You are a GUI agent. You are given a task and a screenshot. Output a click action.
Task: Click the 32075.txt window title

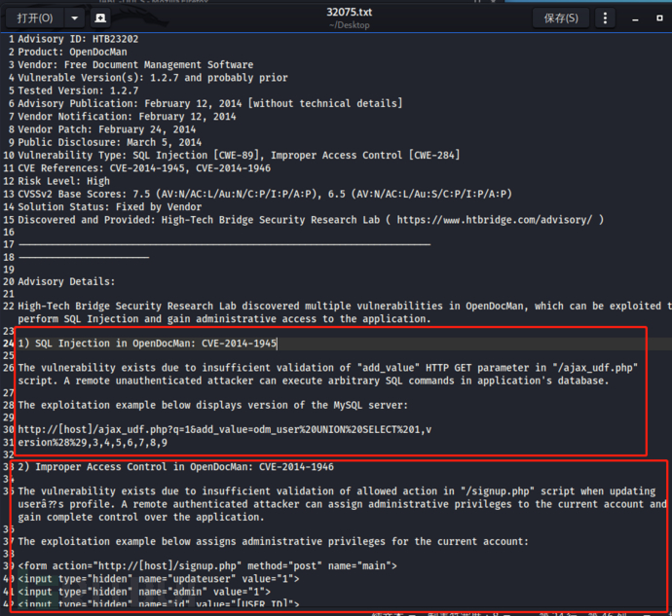tap(349, 12)
